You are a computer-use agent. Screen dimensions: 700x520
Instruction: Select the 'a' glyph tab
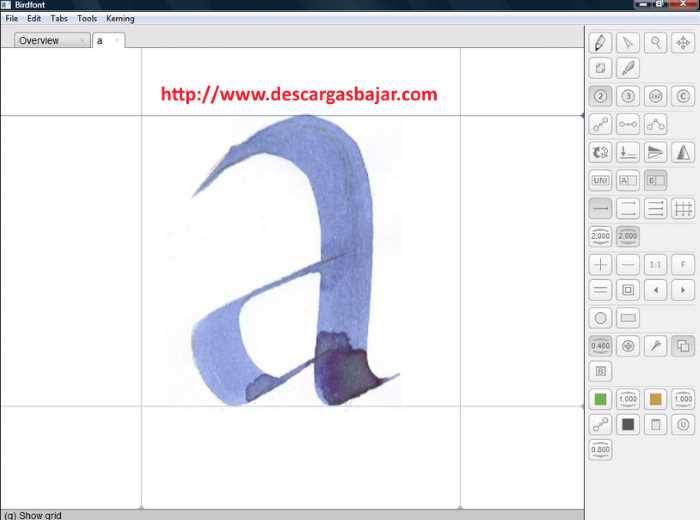click(x=108, y=40)
